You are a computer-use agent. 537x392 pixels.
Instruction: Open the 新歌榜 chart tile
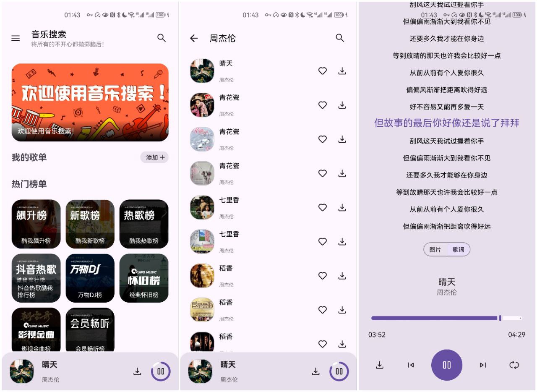90,224
